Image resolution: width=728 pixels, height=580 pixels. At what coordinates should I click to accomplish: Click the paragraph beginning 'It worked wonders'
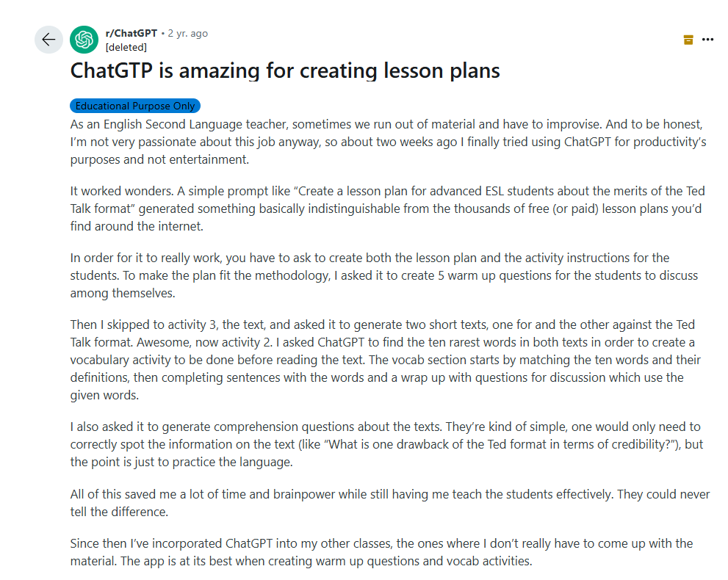387,209
